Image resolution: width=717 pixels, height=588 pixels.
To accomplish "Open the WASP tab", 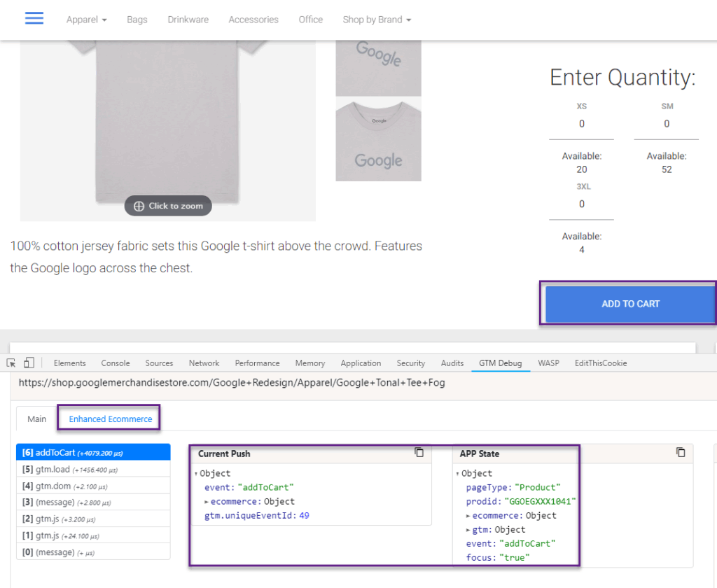I will tap(548, 363).
